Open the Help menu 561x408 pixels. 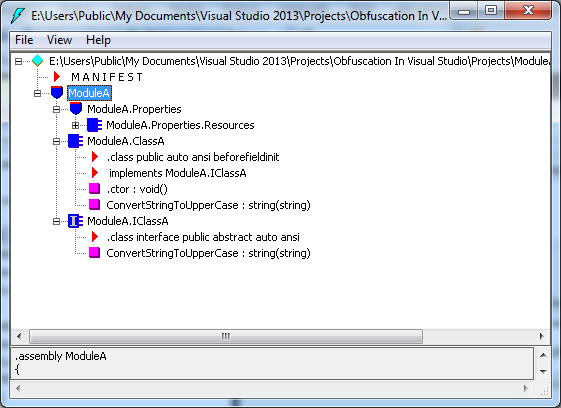[x=98, y=40]
